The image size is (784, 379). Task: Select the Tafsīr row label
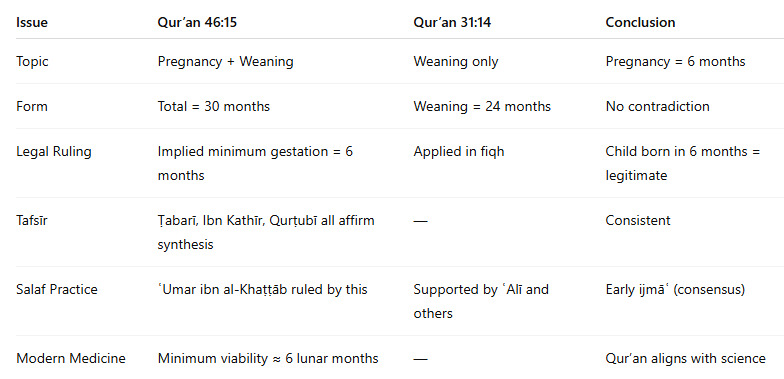tap(32, 220)
